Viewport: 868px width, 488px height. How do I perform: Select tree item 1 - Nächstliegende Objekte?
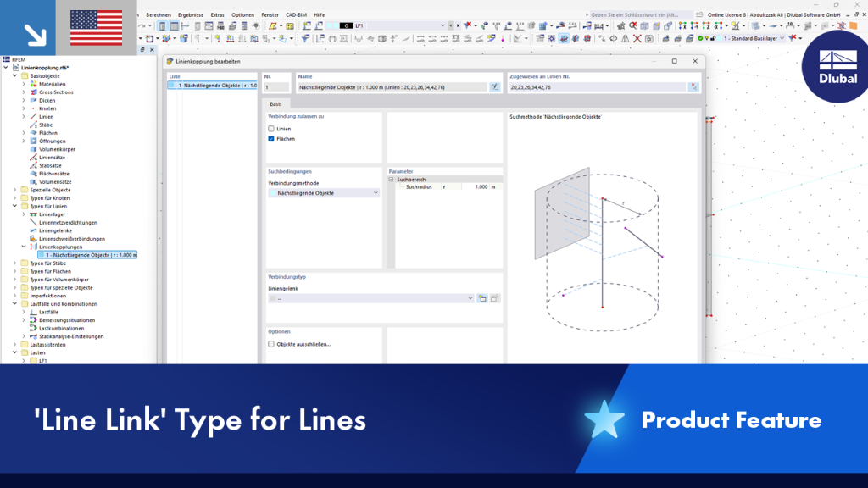coord(87,255)
